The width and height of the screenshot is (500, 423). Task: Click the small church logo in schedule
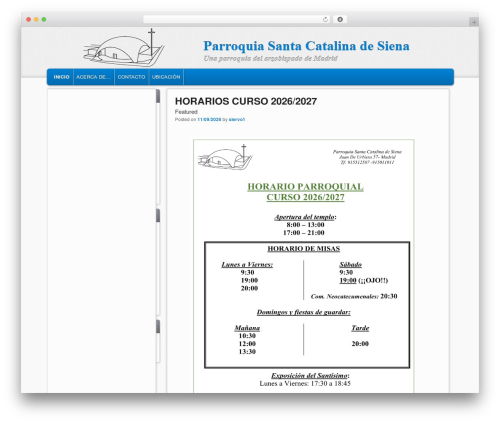pyautogui.click(x=225, y=157)
